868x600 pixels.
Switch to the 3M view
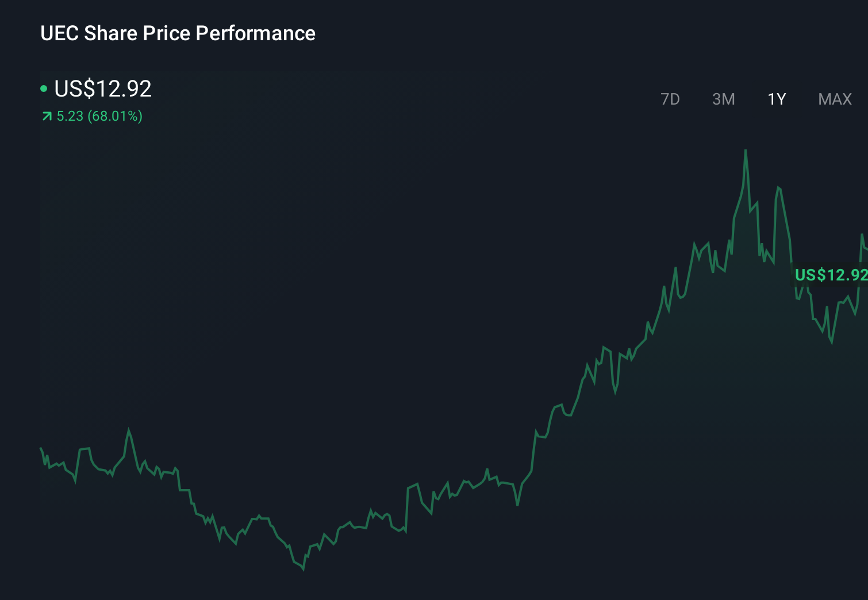pyautogui.click(x=723, y=99)
